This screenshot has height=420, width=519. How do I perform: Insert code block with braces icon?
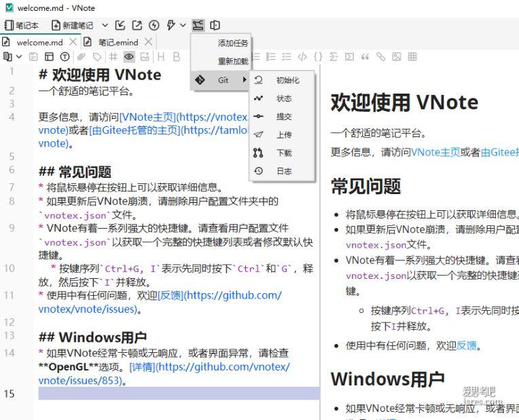click(318, 57)
